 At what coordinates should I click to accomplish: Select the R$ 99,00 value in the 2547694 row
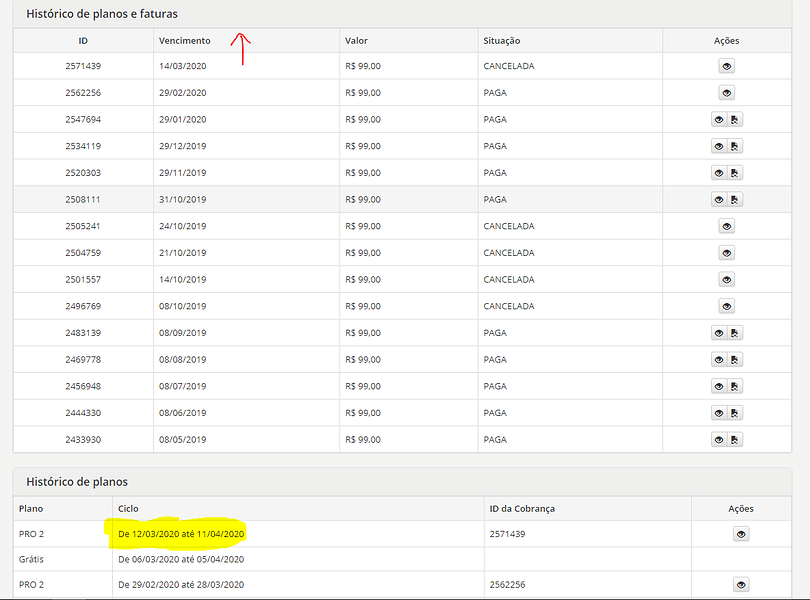363,119
